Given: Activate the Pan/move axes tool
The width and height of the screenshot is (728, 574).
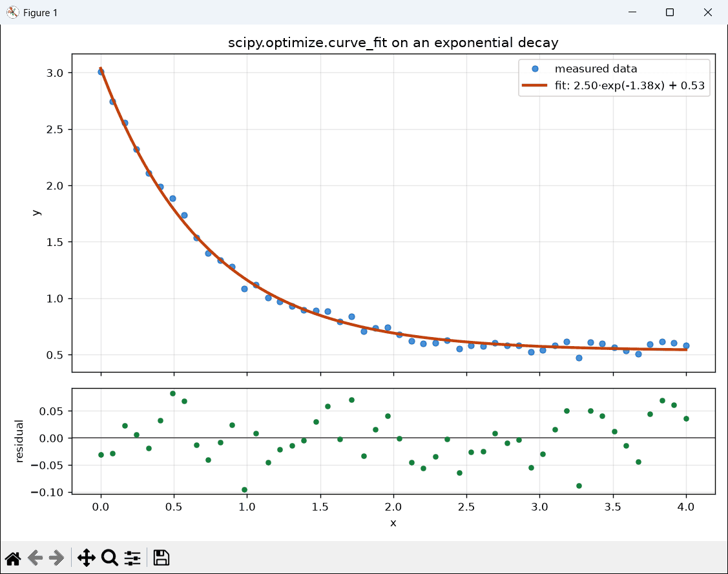Looking at the screenshot, I should (x=87, y=558).
